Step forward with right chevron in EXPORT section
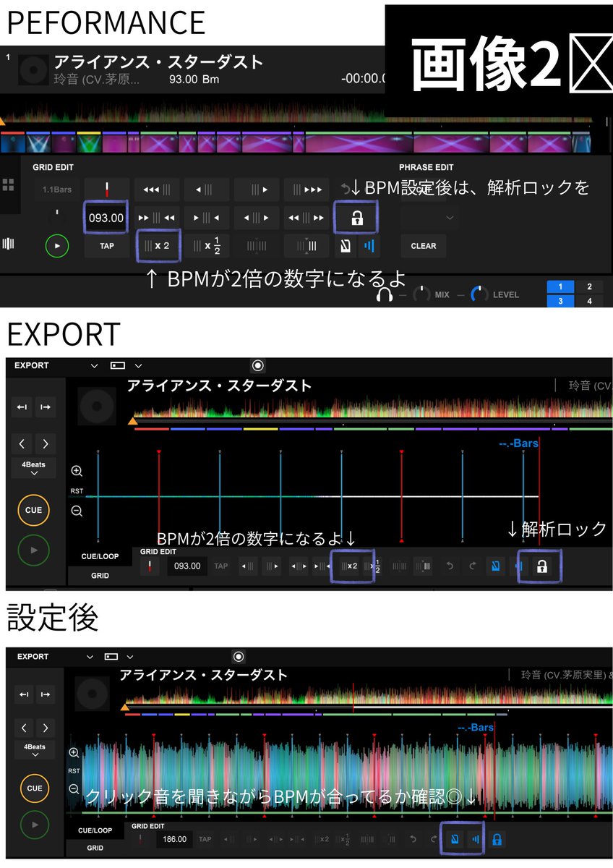The width and height of the screenshot is (613, 868). [x=46, y=443]
